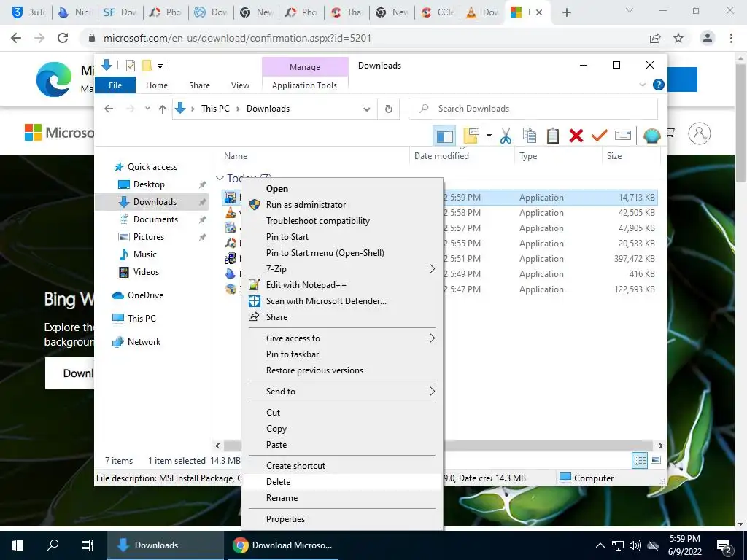This screenshot has height=560, width=747.
Task: Select Network in the navigation pane
Action: click(x=144, y=342)
